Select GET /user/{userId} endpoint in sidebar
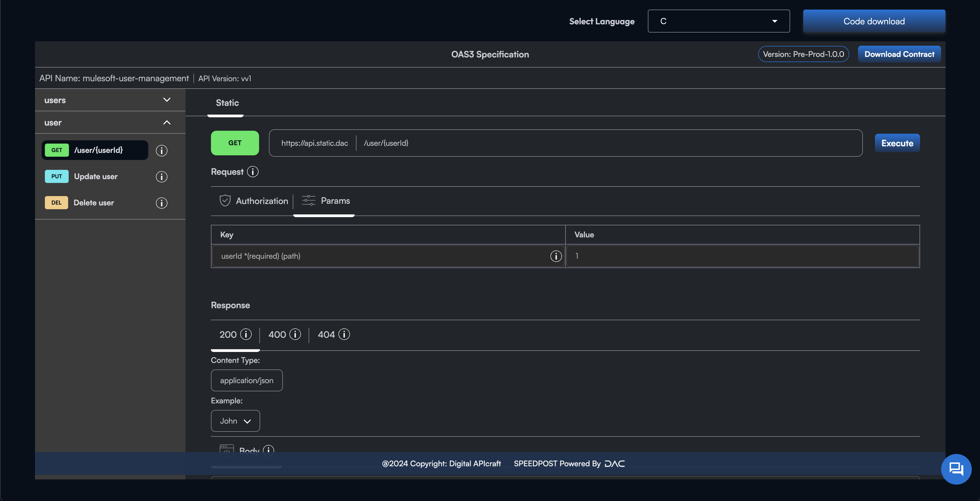The height and width of the screenshot is (501, 980). (x=95, y=150)
